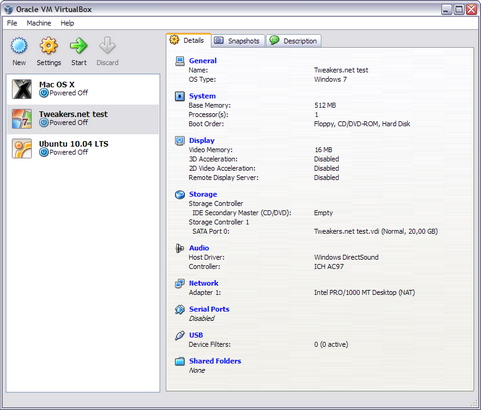Open the Audio settings link

(x=199, y=248)
